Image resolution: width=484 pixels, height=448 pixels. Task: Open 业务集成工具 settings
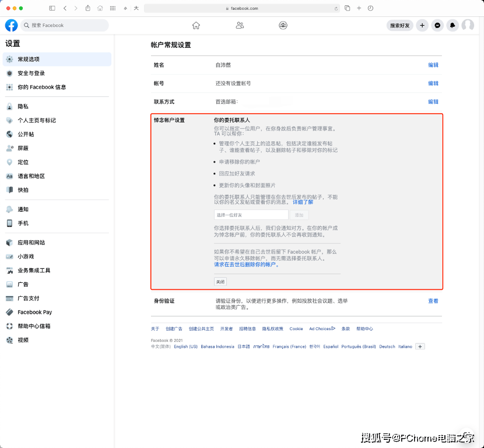(57, 271)
